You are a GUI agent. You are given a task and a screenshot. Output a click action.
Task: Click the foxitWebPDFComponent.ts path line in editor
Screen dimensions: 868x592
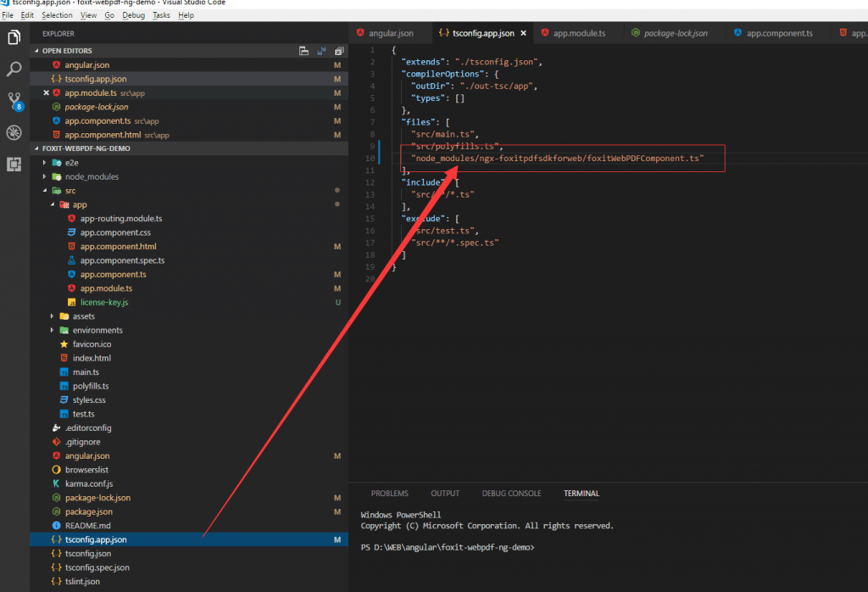(x=557, y=159)
